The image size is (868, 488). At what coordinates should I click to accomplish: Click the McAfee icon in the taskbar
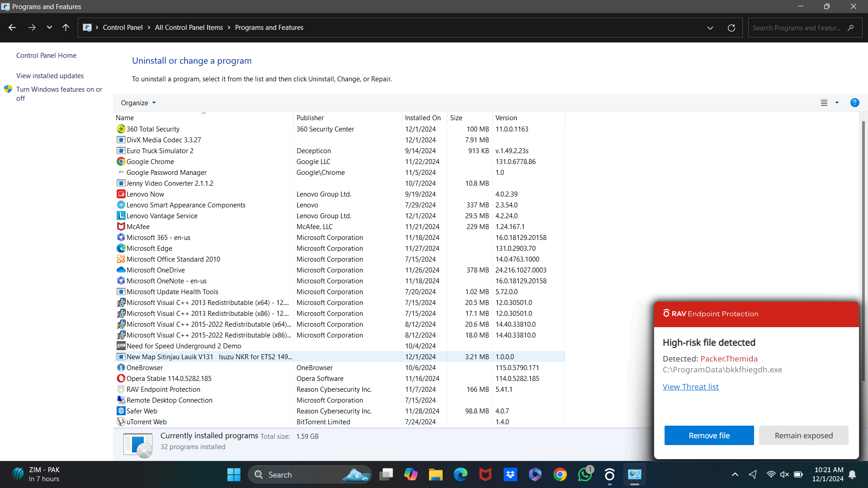click(x=486, y=474)
